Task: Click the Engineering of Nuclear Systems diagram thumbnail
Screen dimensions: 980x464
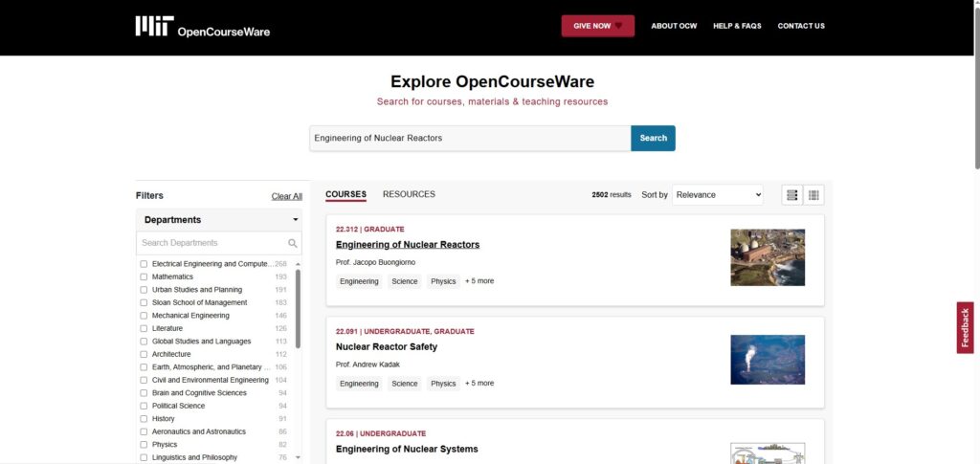Action: coord(768,453)
